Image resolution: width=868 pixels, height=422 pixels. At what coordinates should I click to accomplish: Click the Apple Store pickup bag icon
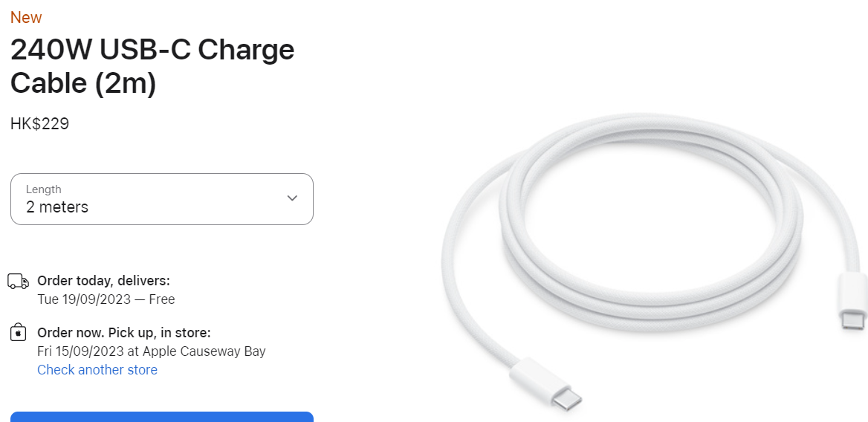click(19, 332)
